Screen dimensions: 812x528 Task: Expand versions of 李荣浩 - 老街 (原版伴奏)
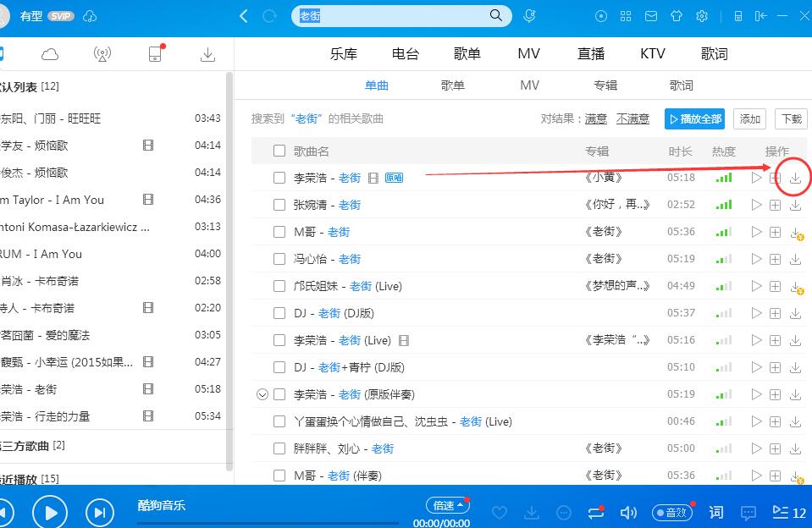[262, 395]
